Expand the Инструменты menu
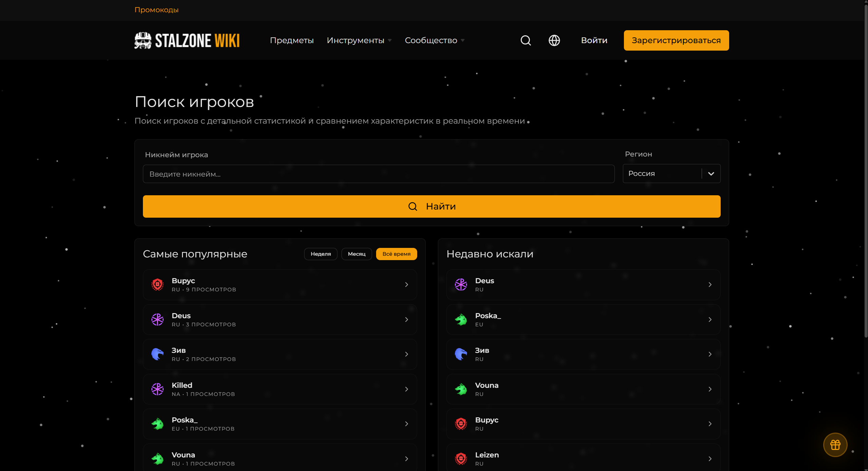This screenshot has height=471, width=868. (359, 40)
